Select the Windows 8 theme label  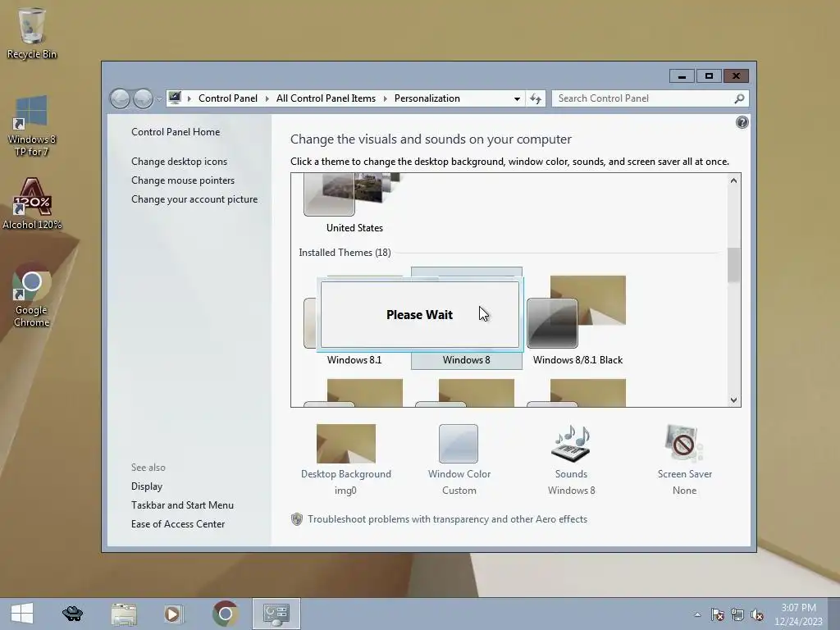click(466, 360)
